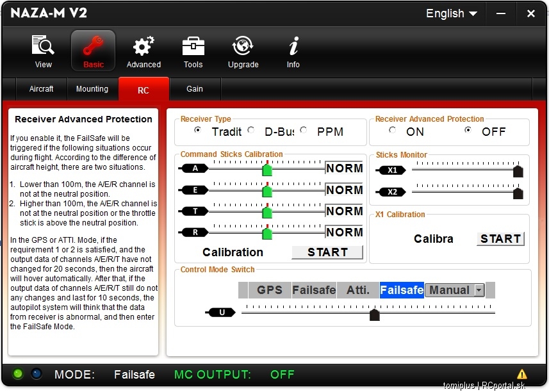Click the Failsafe mode value in status bar
The width and height of the screenshot is (549, 392).
tap(135, 375)
